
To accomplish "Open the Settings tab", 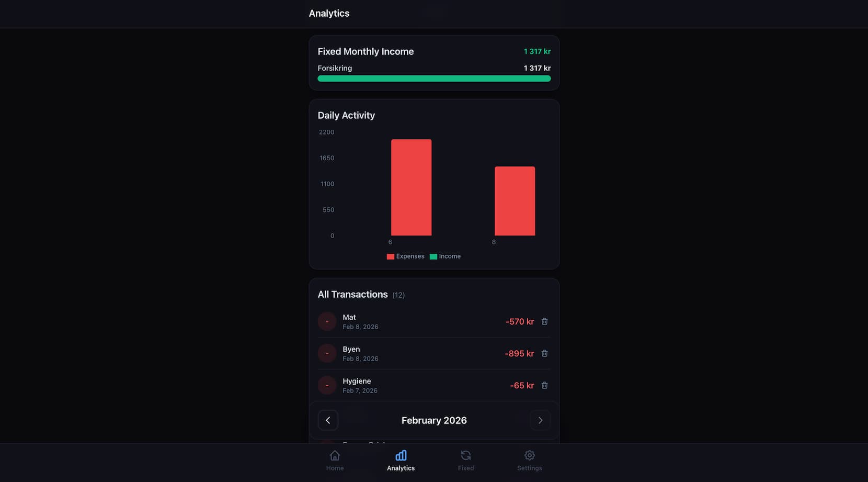I will tap(529, 461).
